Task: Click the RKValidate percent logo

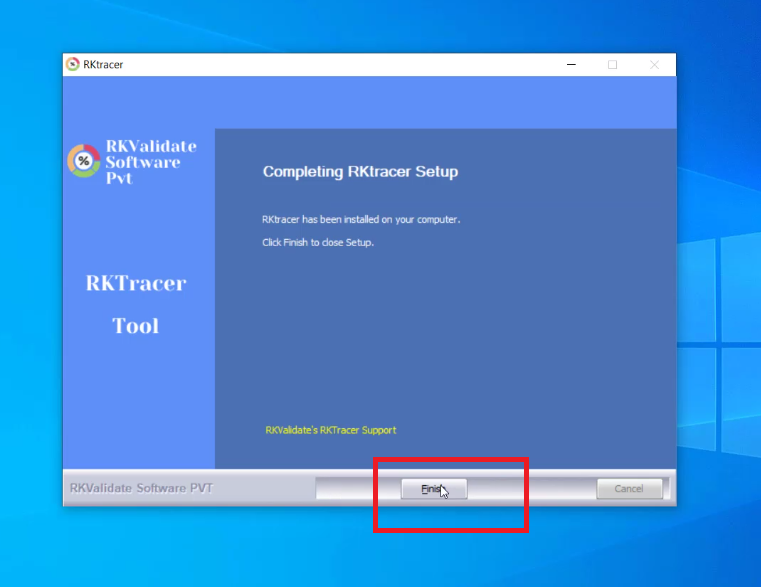Action: tap(84, 161)
